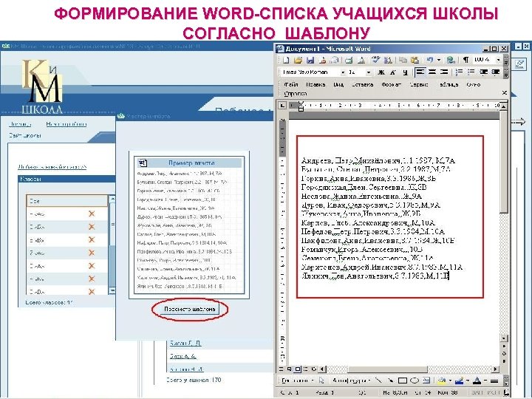
Task: Click the Word icon in sample report header
Action: [143, 163]
